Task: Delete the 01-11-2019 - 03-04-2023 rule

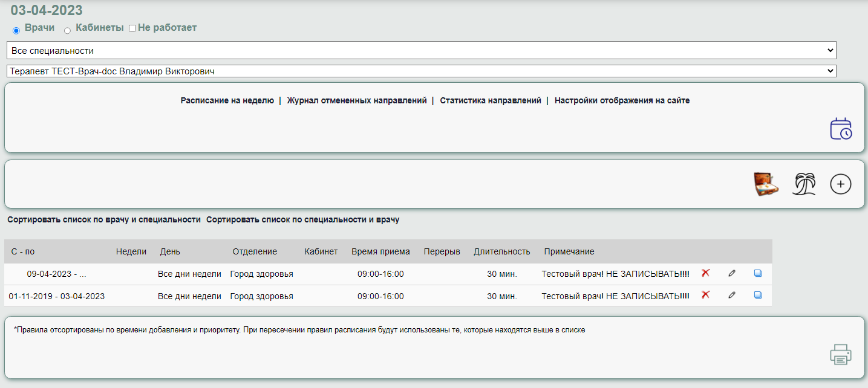Action: click(705, 295)
